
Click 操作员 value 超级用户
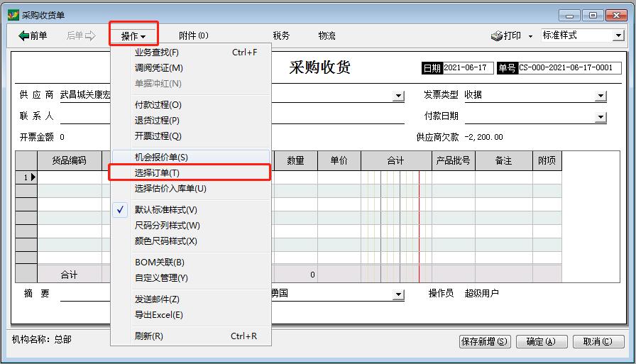[481, 293]
